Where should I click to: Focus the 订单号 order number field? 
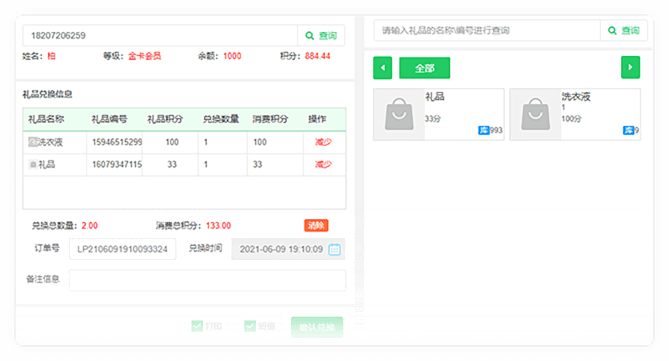click(122, 249)
